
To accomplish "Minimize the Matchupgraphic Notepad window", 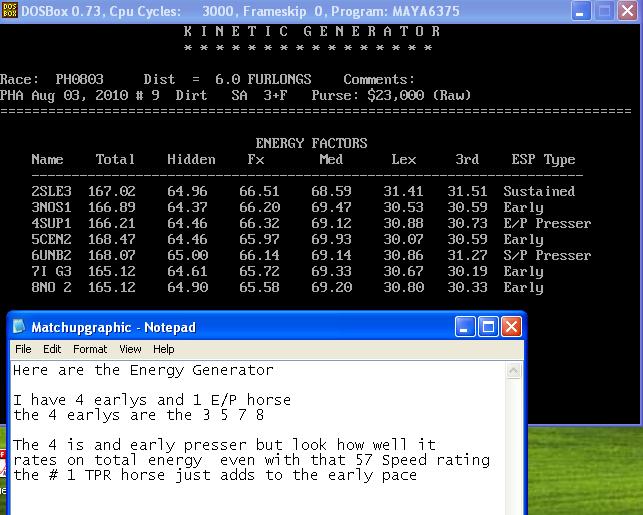I will pos(465,327).
